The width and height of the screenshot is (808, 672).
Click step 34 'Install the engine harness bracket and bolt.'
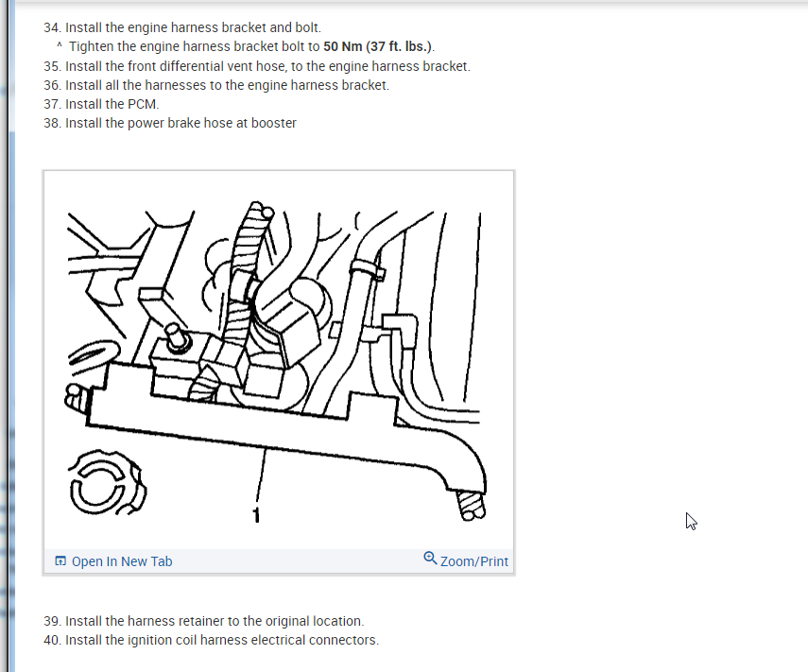tap(182, 27)
